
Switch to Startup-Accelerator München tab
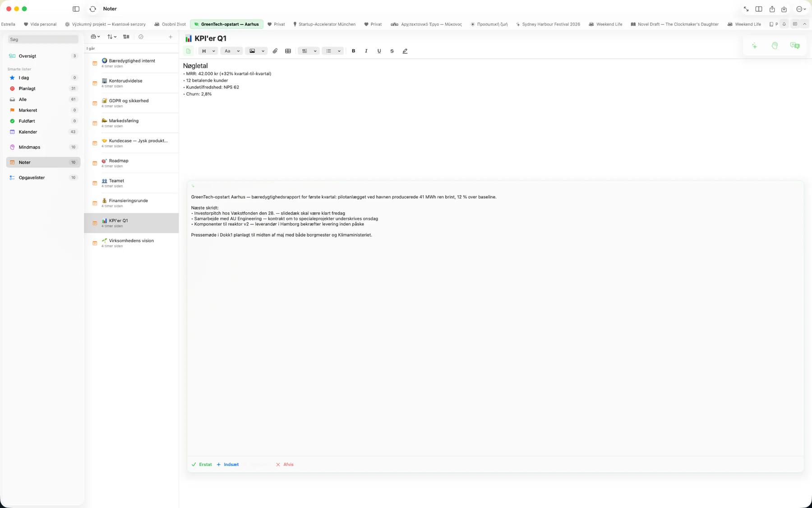pyautogui.click(x=324, y=24)
